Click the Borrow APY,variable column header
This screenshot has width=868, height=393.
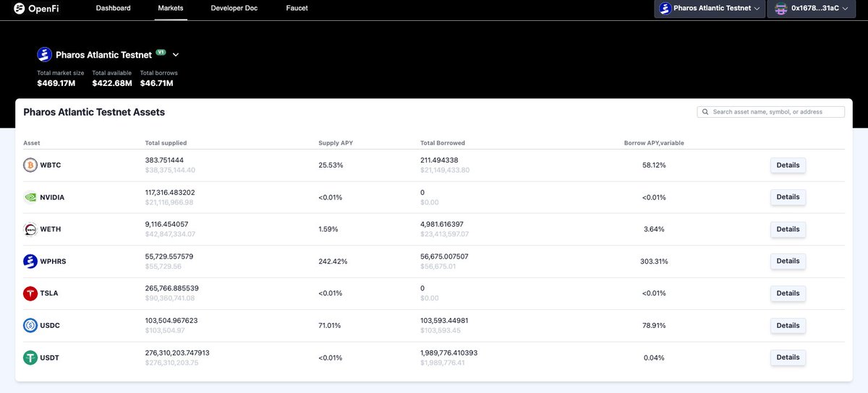654,143
